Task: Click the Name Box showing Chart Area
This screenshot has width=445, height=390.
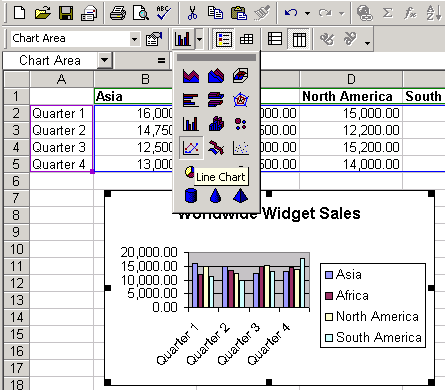Action: point(50,60)
